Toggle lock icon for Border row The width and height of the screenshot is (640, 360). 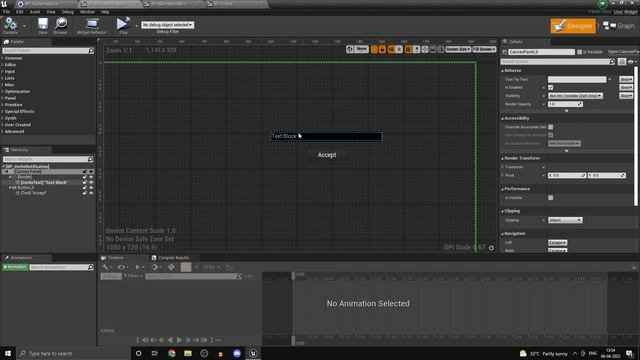(85, 177)
